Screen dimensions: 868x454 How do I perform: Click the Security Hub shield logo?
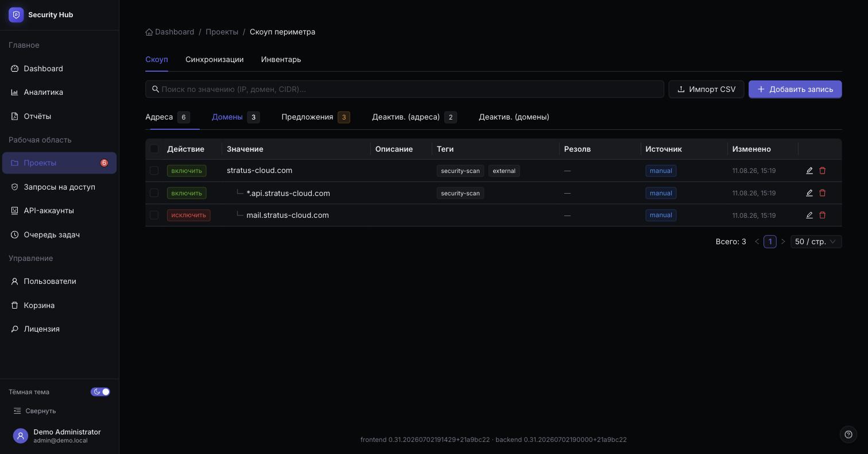16,15
